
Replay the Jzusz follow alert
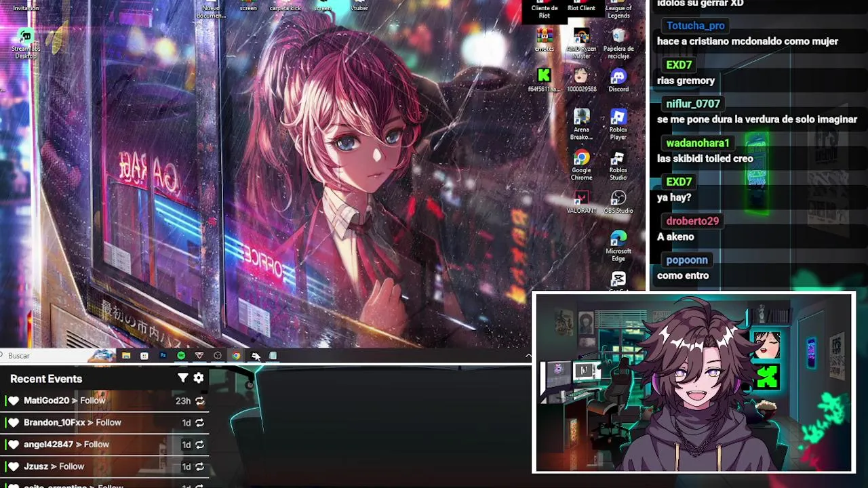(x=199, y=467)
